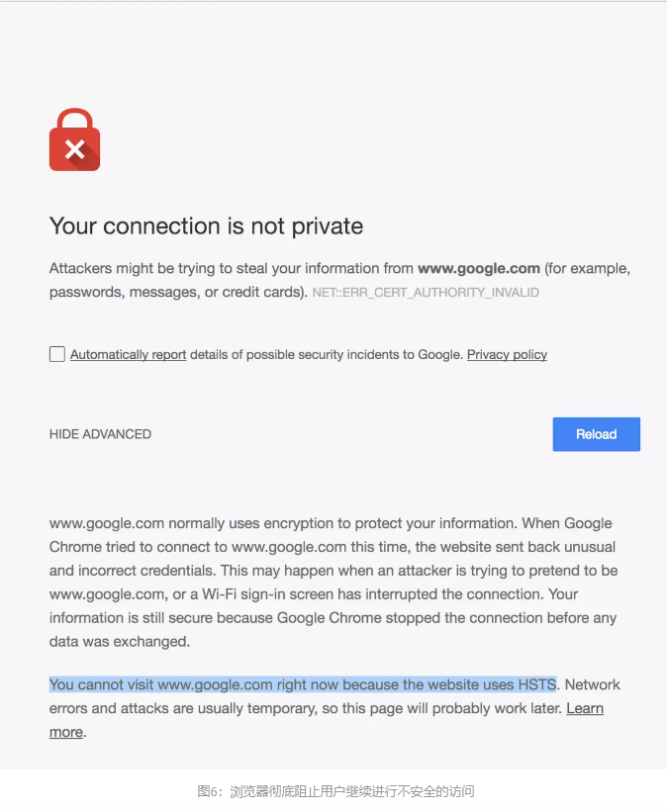667x812 pixels.
Task: Click the Network errors and attacks sentence
Action: coord(297,708)
